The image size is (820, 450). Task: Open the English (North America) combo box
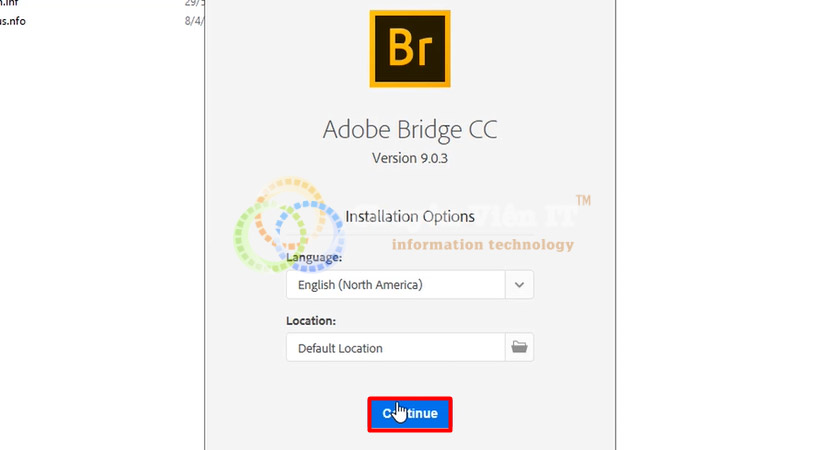pos(396,285)
